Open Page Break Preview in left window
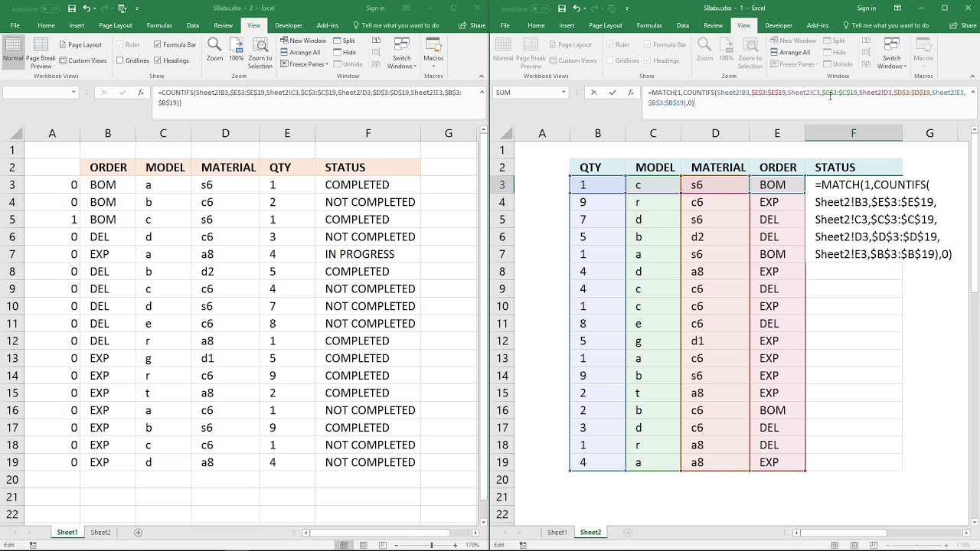Viewport: 980px width, 551px height. [x=41, y=53]
